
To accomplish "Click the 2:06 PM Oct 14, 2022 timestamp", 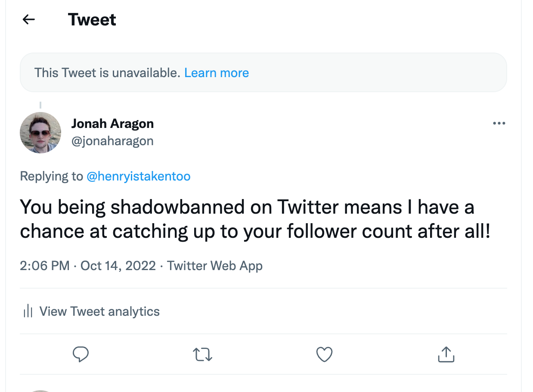I will click(x=88, y=265).
